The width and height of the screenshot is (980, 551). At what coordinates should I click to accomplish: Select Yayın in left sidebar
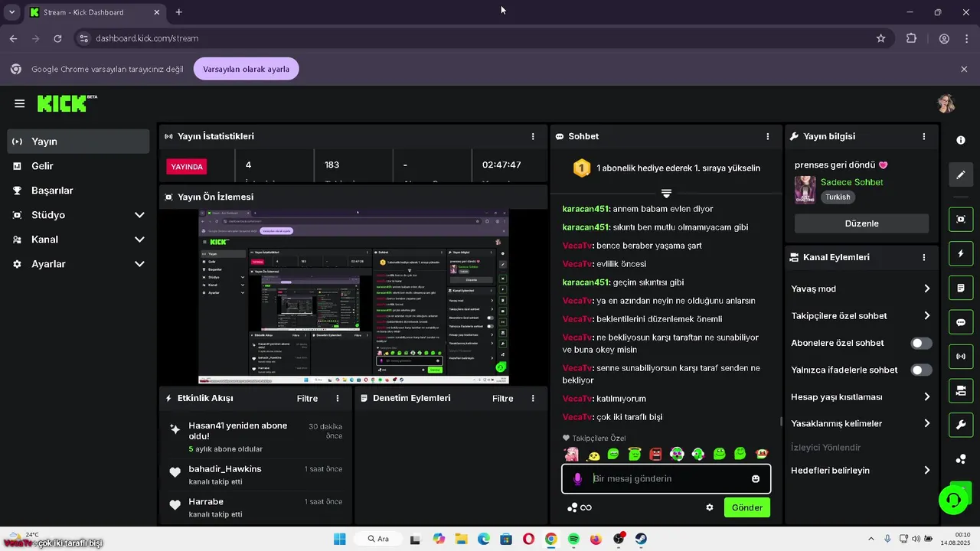click(x=78, y=142)
